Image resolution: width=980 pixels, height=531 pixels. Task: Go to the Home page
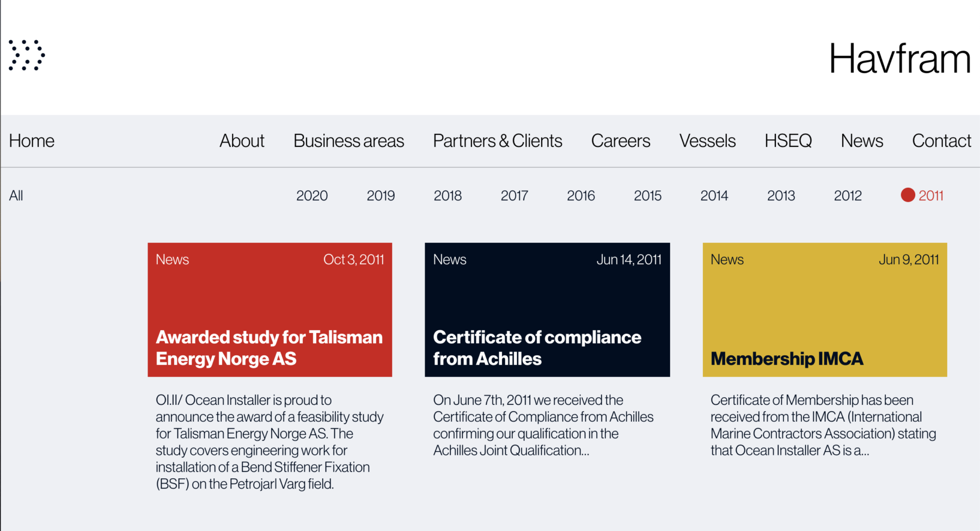click(x=32, y=141)
